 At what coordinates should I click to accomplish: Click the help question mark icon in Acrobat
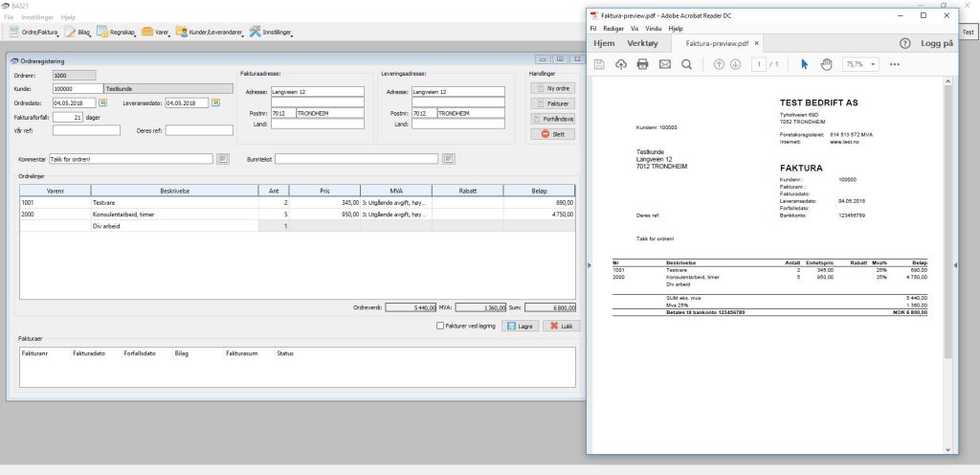pyautogui.click(x=904, y=44)
